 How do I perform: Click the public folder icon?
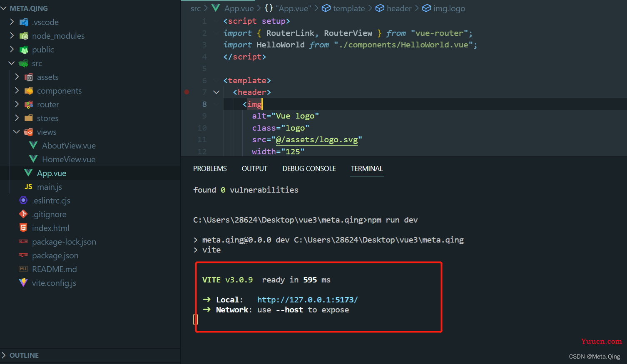pyautogui.click(x=24, y=50)
